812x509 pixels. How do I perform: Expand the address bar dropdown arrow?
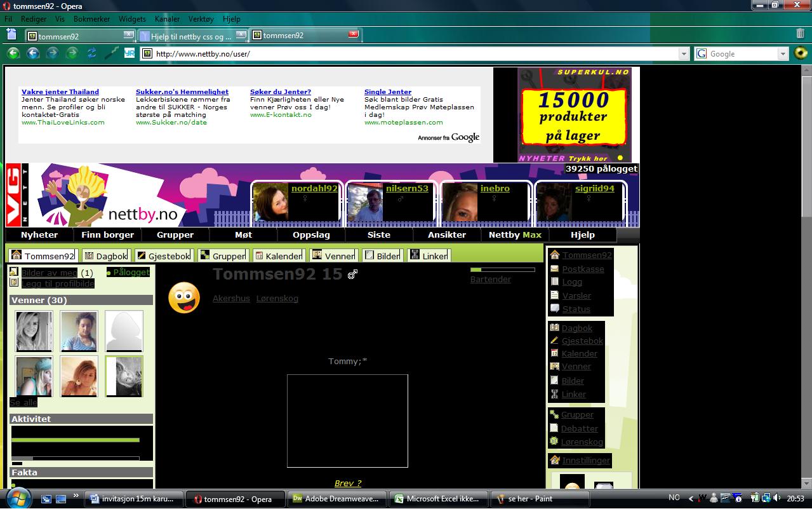(684, 54)
